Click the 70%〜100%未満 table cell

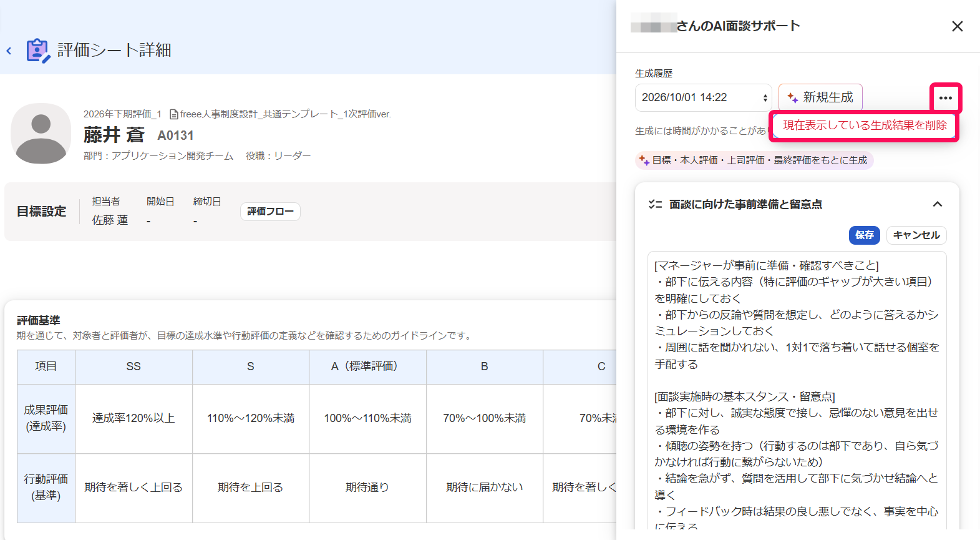[x=485, y=418]
